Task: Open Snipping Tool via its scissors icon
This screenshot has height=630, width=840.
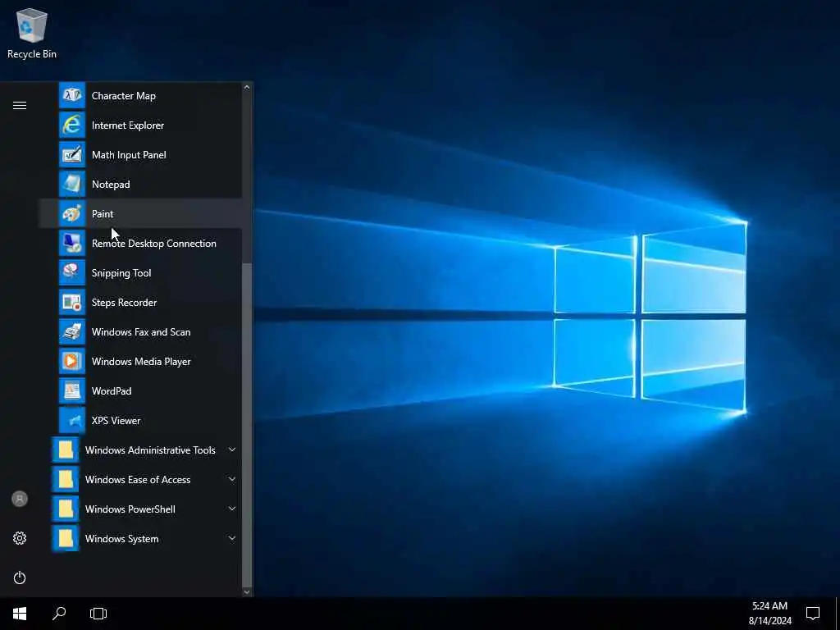Action: [72, 272]
